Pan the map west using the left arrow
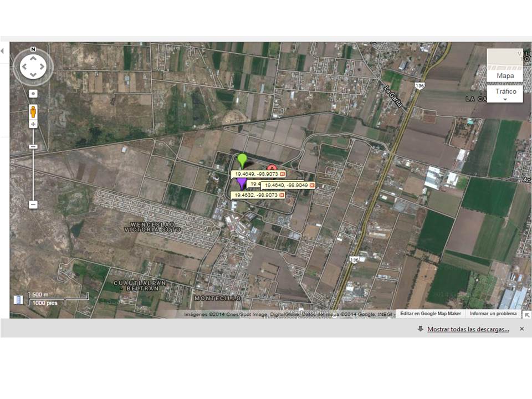Viewport: 532px width, 399px height. coord(24,67)
